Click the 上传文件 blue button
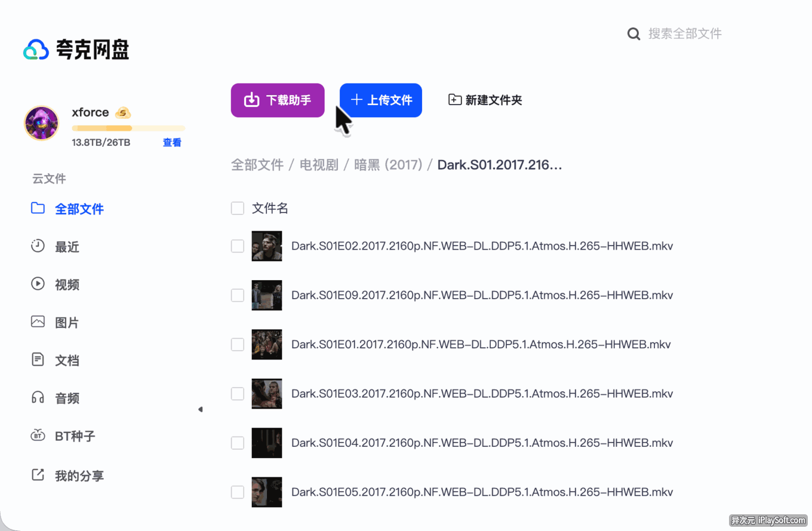Screen dimensions: 812x531 pos(381,100)
